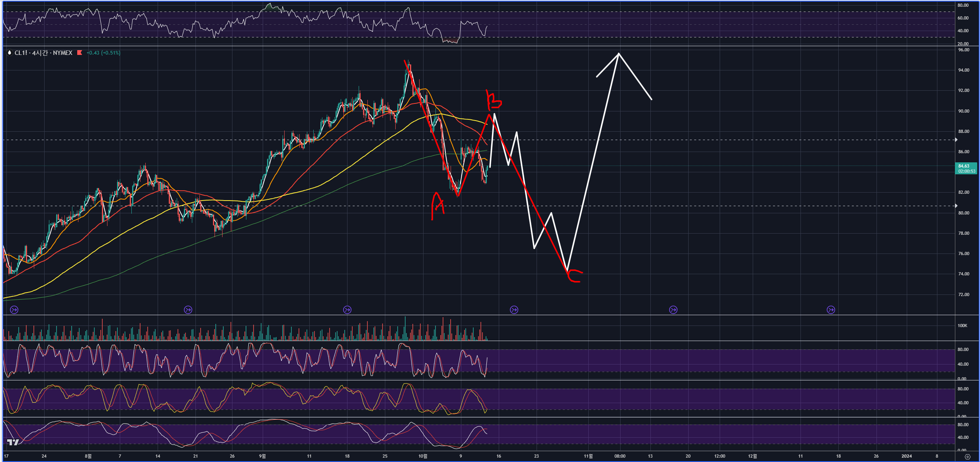Click the rightmost purple event marker icon
This screenshot has width=980, height=462.
click(831, 310)
